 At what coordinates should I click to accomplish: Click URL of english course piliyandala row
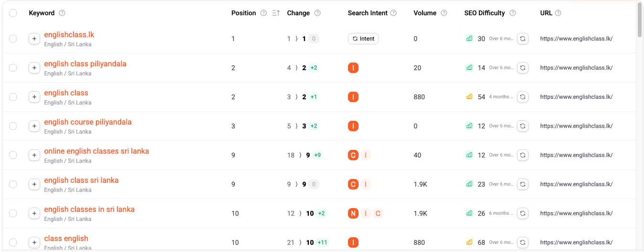(x=576, y=126)
